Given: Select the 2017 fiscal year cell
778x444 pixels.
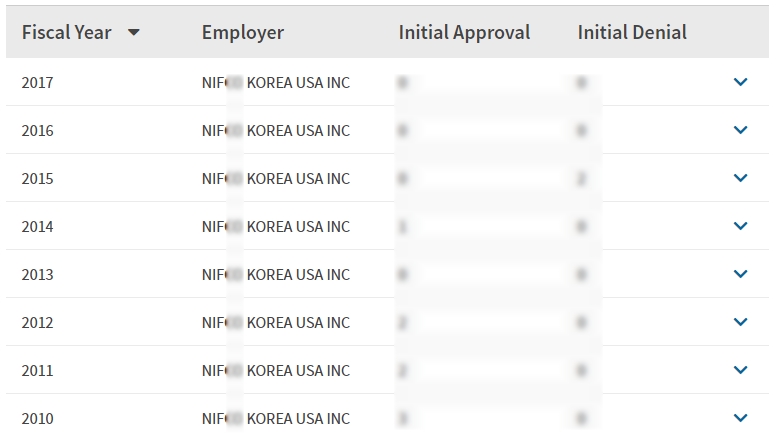Looking at the screenshot, I should tap(38, 82).
